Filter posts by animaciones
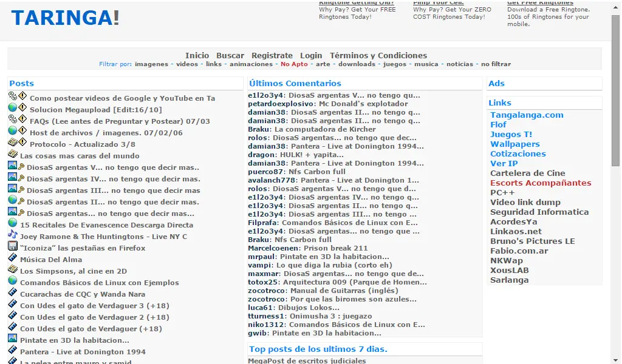This screenshot has width=622, height=364. click(x=251, y=64)
